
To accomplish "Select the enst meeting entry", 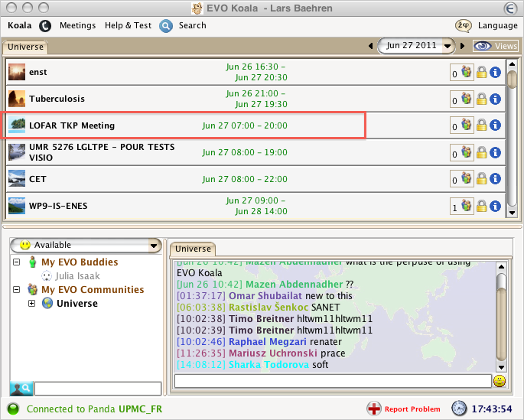I will (x=255, y=72).
